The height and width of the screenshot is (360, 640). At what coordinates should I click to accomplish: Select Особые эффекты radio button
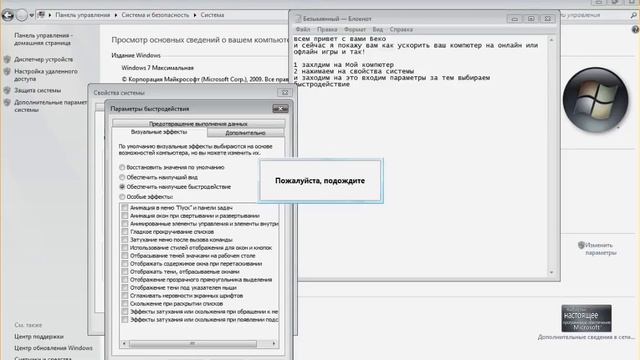(x=122, y=197)
